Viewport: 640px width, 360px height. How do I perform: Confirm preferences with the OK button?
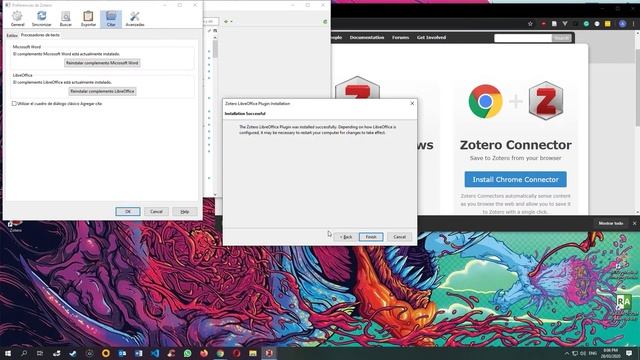(128, 211)
